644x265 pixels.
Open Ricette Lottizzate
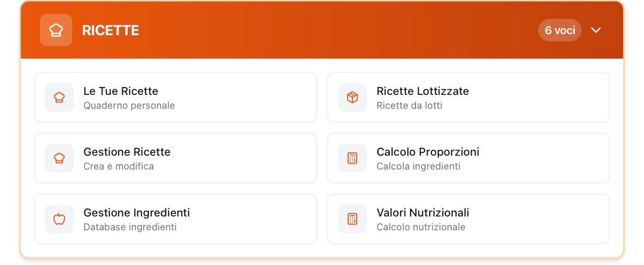coord(422,91)
